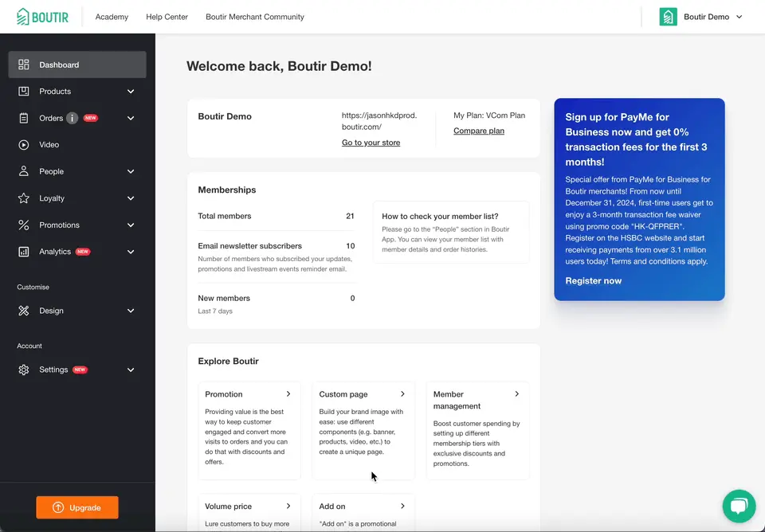The image size is (765, 532).
Task: Click the PayMe for Business banner headline
Action: [636, 139]
